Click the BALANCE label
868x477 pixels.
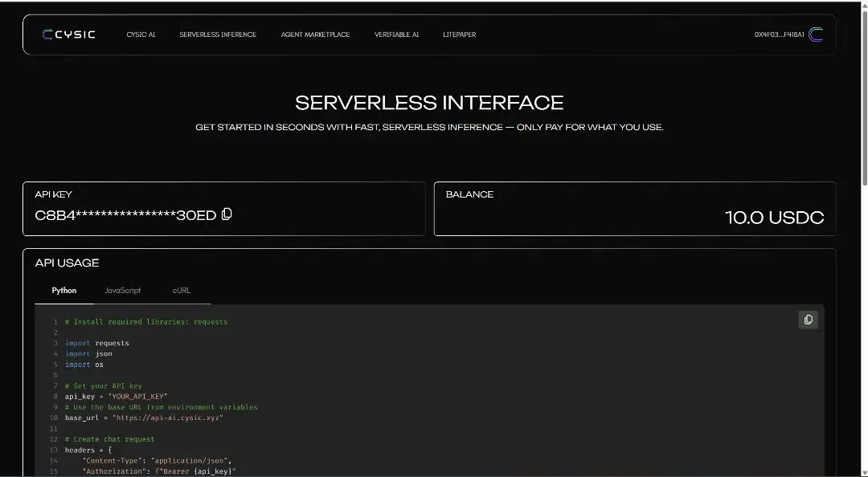click(469, 194)
